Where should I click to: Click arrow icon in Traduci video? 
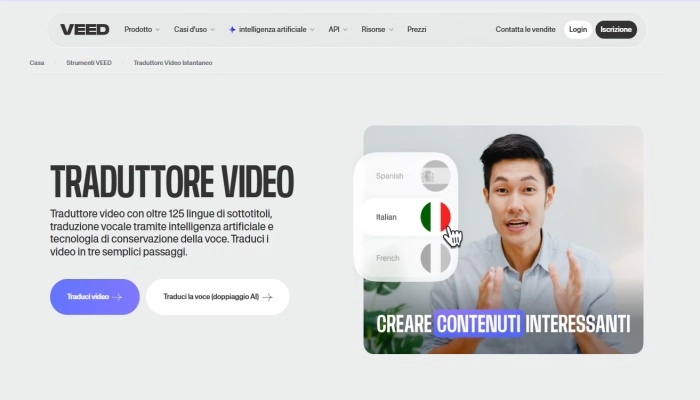pyautogui.click(x=117, y=297)
